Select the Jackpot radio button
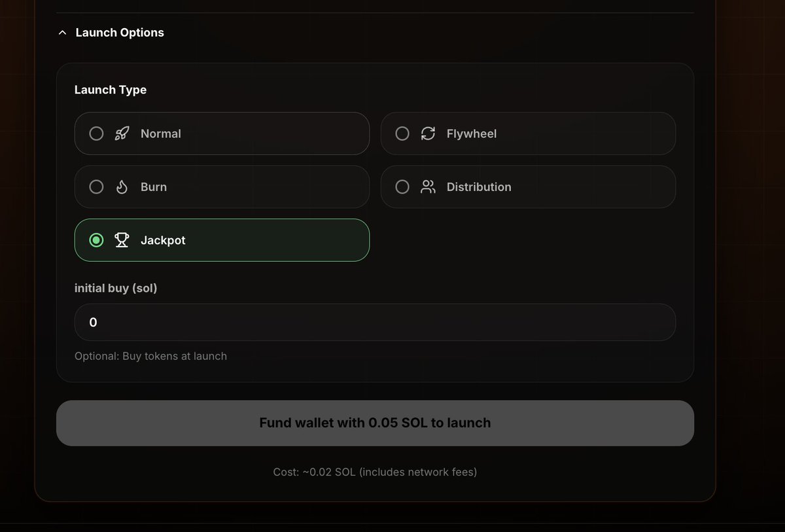Viewport: 785px width, 532px height. click(x=96, y=240)
